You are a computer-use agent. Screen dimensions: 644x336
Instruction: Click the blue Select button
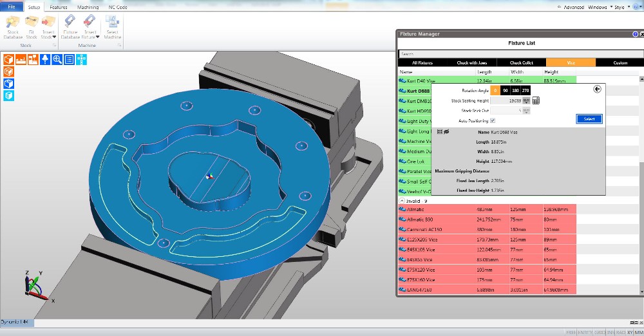589,119
